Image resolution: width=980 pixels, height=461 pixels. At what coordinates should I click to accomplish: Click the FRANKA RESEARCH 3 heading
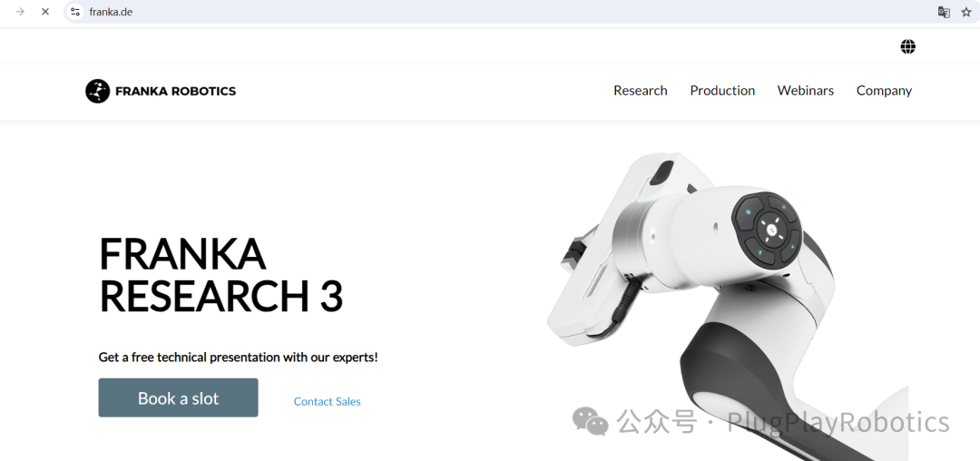point(220,275)
